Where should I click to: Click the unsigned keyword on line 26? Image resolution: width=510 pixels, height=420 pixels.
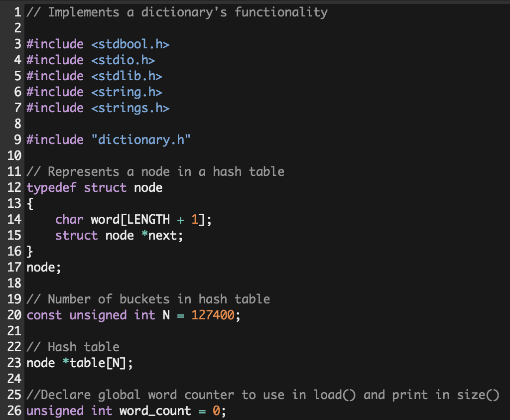[55, 411]
